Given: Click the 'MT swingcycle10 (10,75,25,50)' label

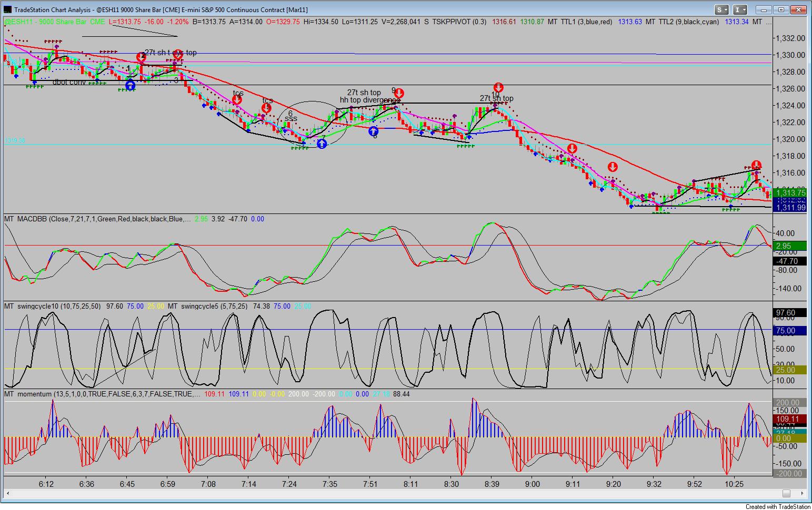Looking at the screenshot, I should [53, 306].
